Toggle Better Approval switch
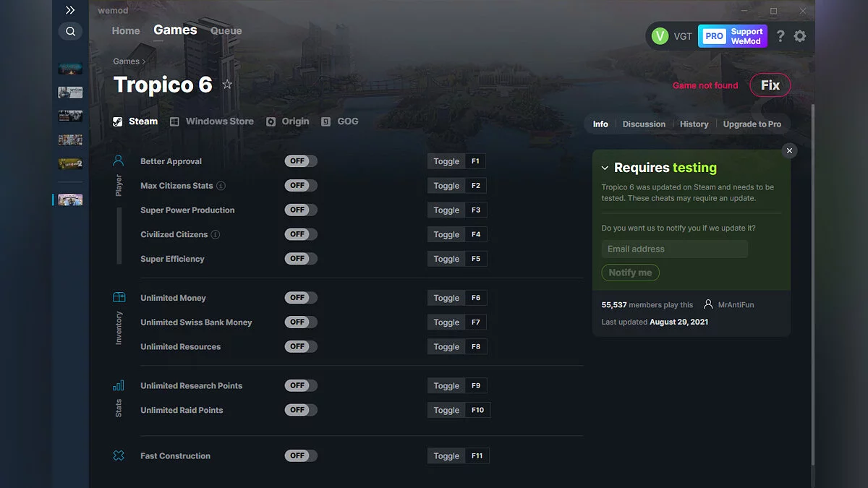 click(x=301, y=161)
